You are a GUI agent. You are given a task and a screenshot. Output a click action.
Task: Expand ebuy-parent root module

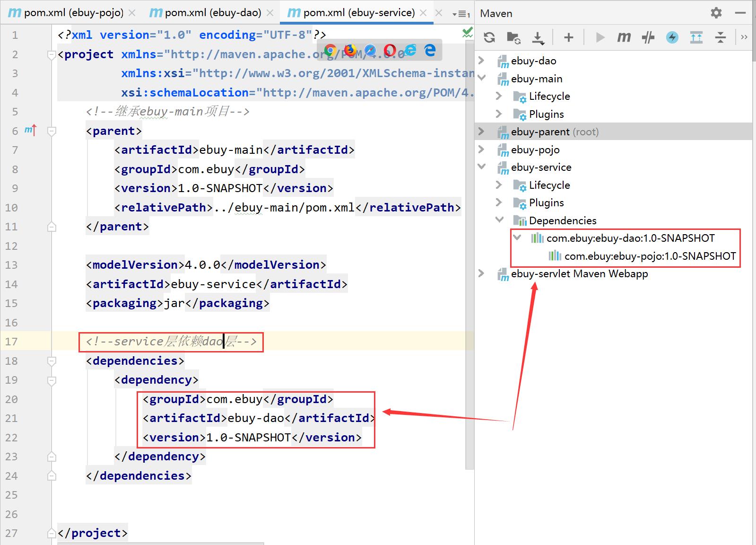tap(481, 131)
